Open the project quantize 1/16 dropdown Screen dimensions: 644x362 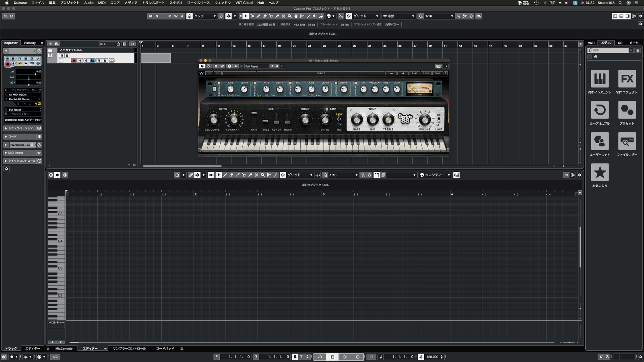point(439,16)
